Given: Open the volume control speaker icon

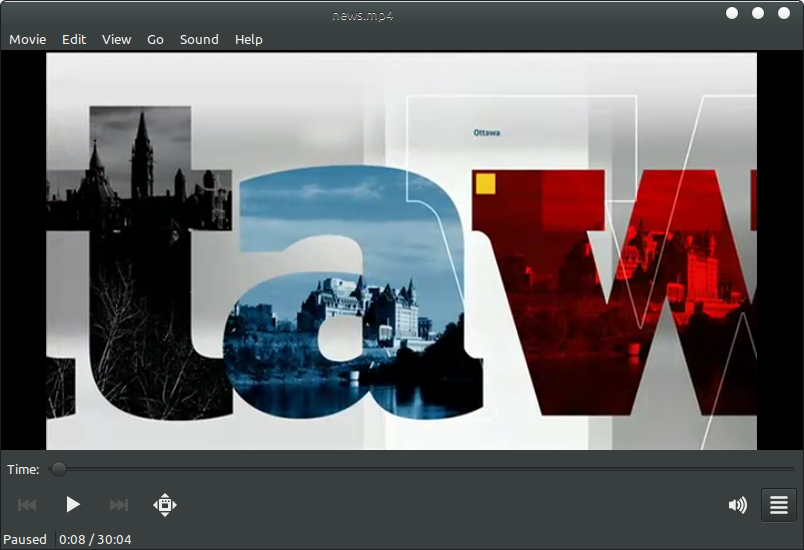Looking at the screenshot, I should coord(738,505).
